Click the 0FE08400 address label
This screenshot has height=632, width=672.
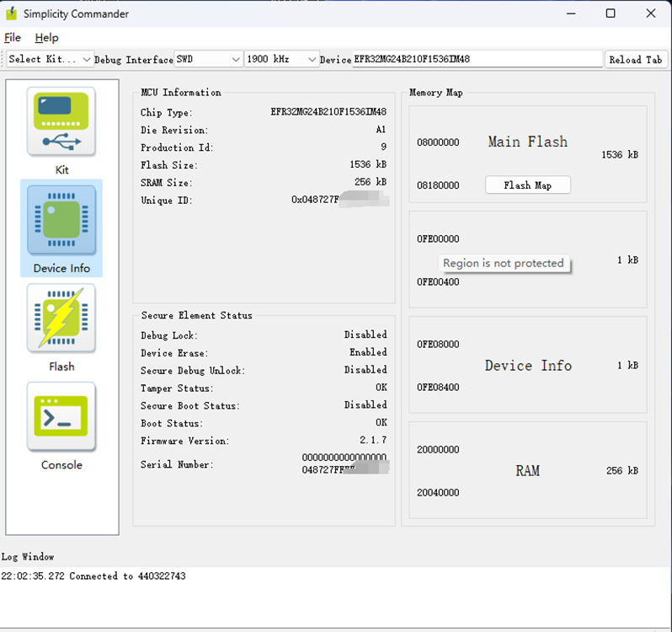tap(438, 388)
